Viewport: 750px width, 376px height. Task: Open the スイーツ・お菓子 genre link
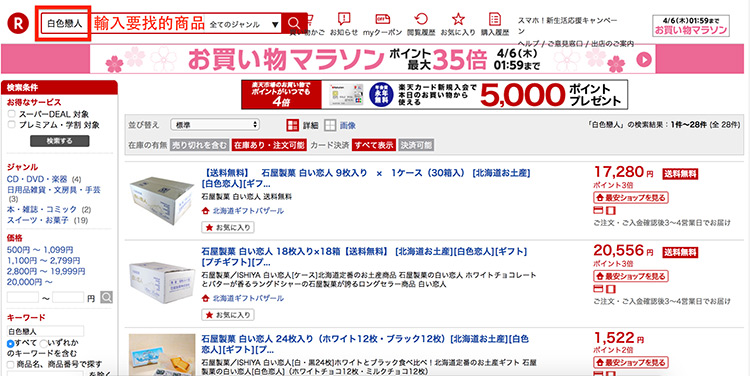tap(38, 220)
